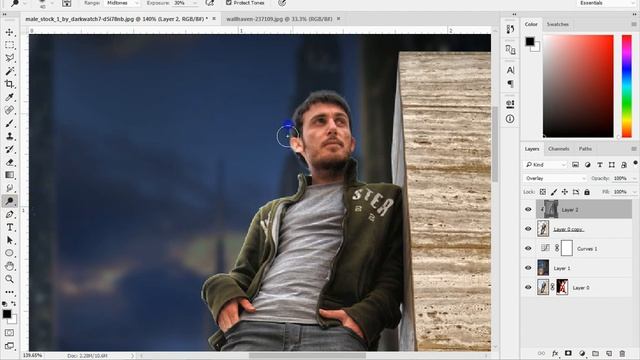
Task: Hide Layer 2 visibility eye
Action: pos(528,209)
